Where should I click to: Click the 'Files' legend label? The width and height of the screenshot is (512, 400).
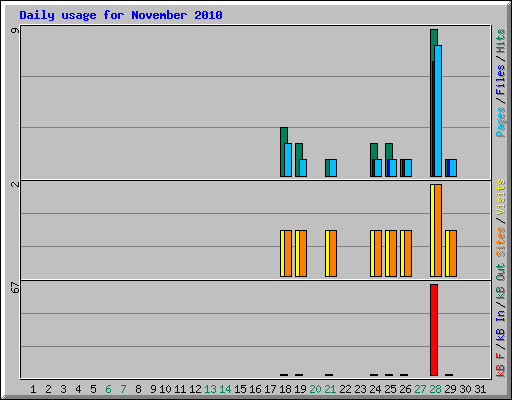click(501, 79)
